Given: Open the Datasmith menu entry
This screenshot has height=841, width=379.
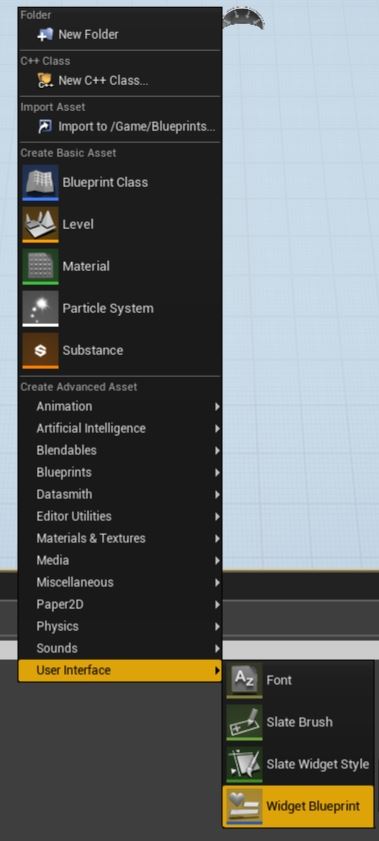Looking at the screenshot, I should (x=120, y=495).
